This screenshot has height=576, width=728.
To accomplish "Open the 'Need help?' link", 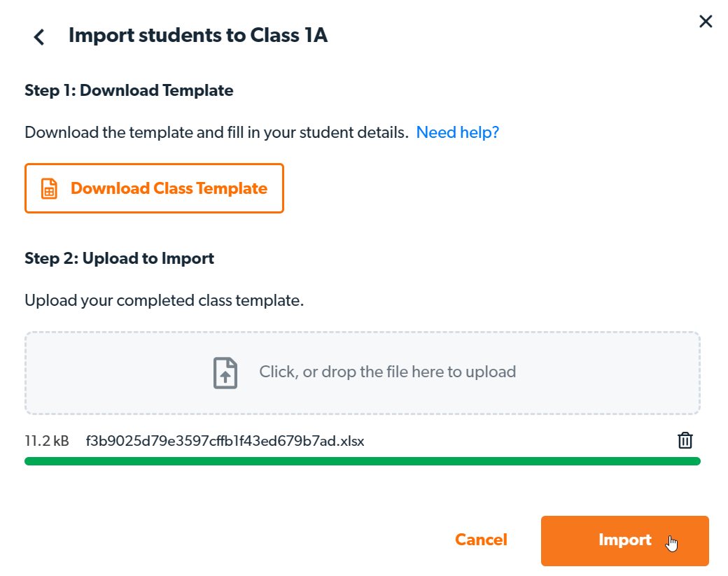I will pos(457,132).
